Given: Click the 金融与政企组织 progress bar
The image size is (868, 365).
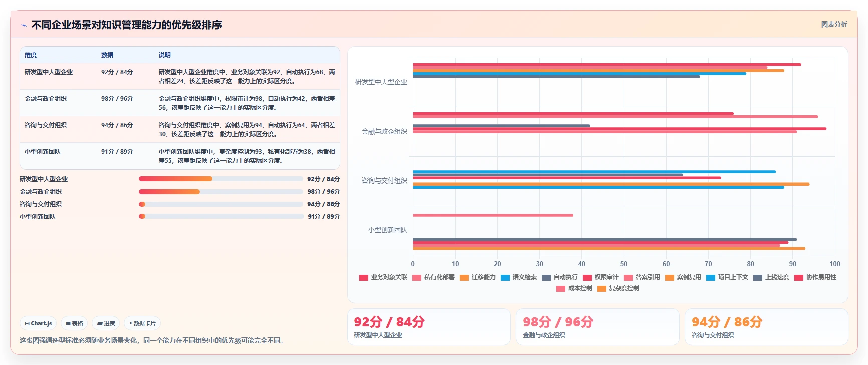Looking at the screenshot, I should pos(221,192).
